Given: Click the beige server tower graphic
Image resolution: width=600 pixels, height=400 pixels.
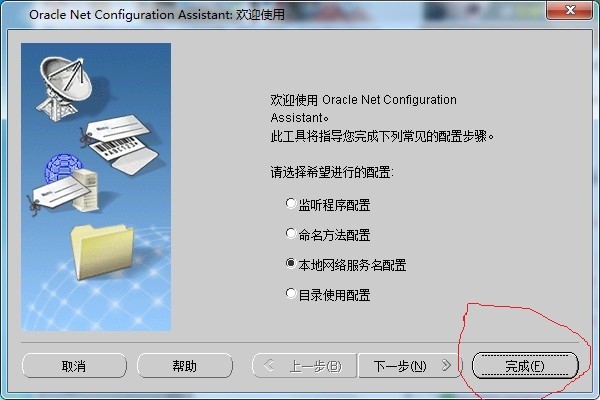Looking at the screenshot, I should point(86,190).
